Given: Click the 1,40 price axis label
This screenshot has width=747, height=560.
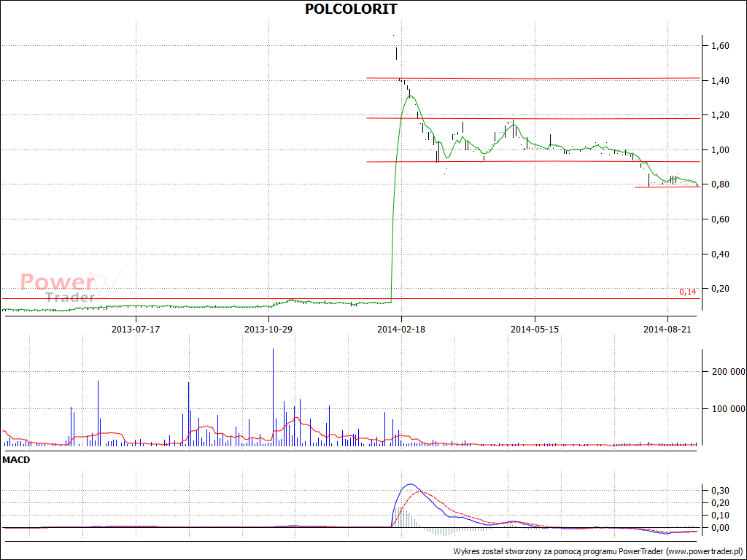Looking at the screenshot, I should (719, 80).
